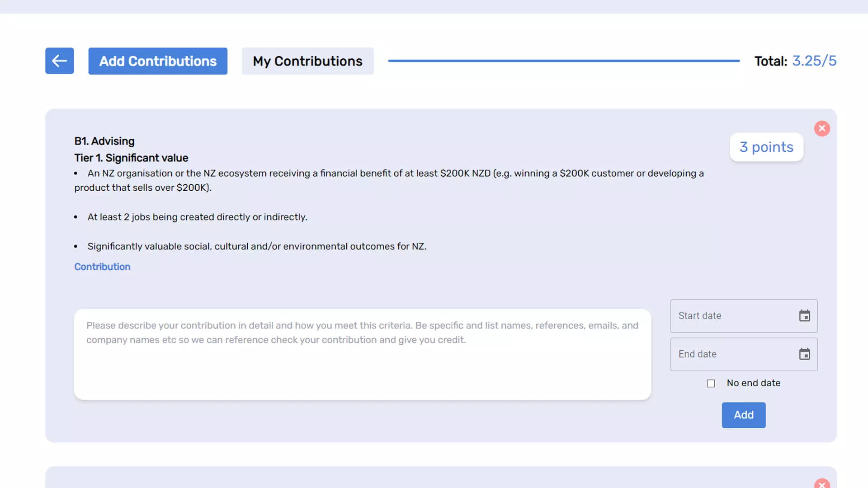The height and width of the screenshot is (488, 868).
Task: Click the Contribution link heading
Action: [x=102, y=267]
